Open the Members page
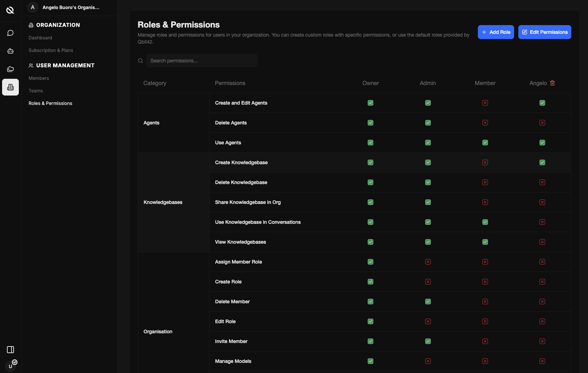The height and width of the screenshot is (373, 588). pyautogui.click(x=39, y=78)
